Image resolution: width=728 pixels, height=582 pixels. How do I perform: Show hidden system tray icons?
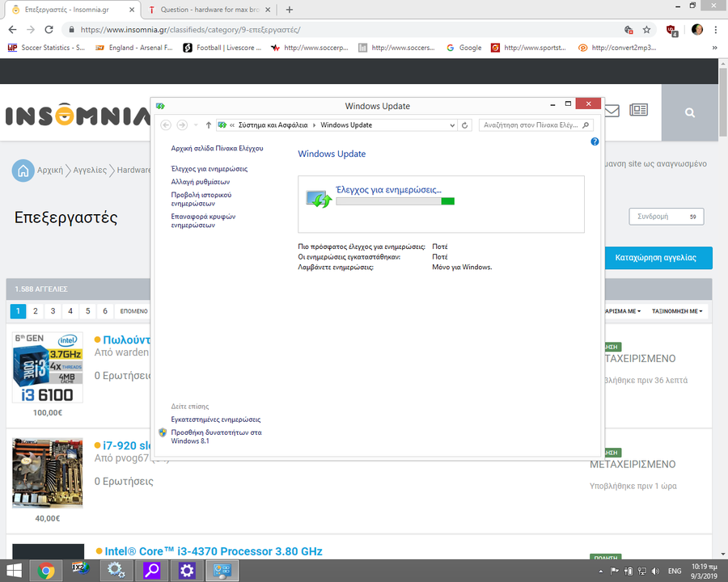(601, 571)
